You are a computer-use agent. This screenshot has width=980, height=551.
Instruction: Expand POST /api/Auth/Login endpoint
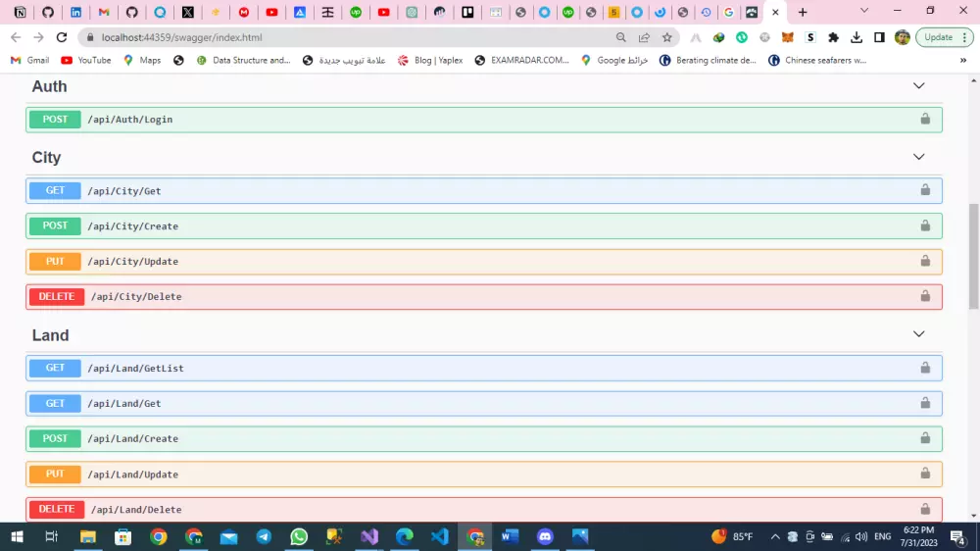484,120
